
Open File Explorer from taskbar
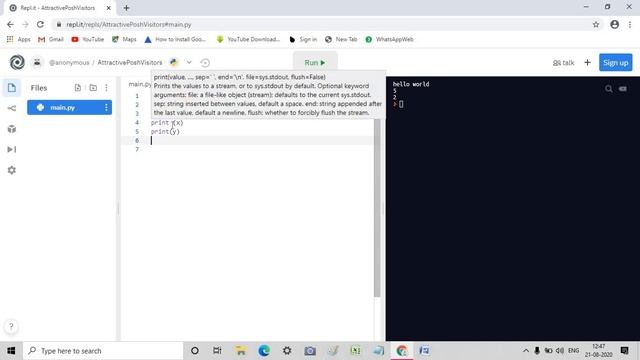[241, 351]
